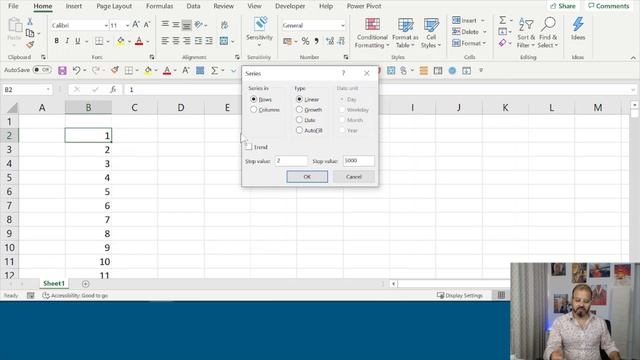Click Accessibility: Good to go status

[75, 295]
